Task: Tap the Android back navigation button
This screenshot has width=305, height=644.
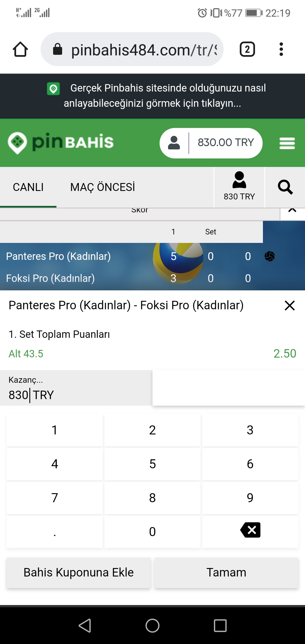Action: coord(85,625)
